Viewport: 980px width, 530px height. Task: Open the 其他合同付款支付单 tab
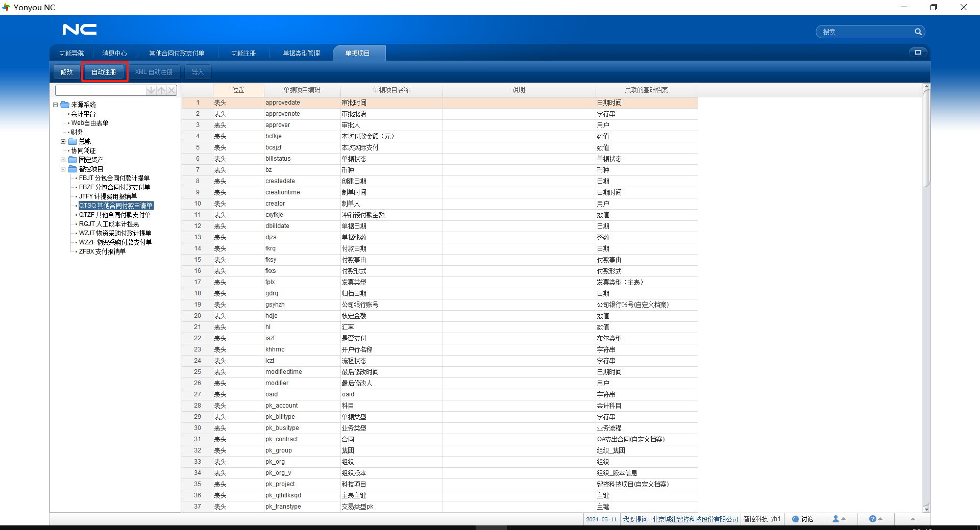[177, 53]
